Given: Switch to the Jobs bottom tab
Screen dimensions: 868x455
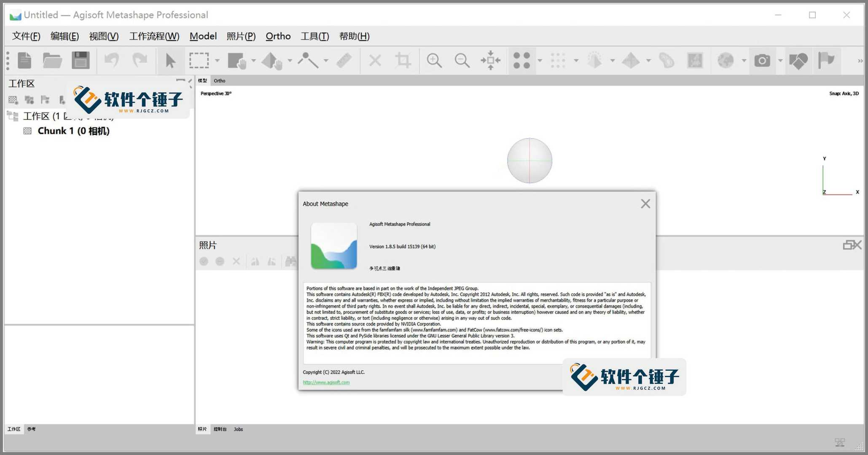Looking at the screenshot, I should pos(239,429).
